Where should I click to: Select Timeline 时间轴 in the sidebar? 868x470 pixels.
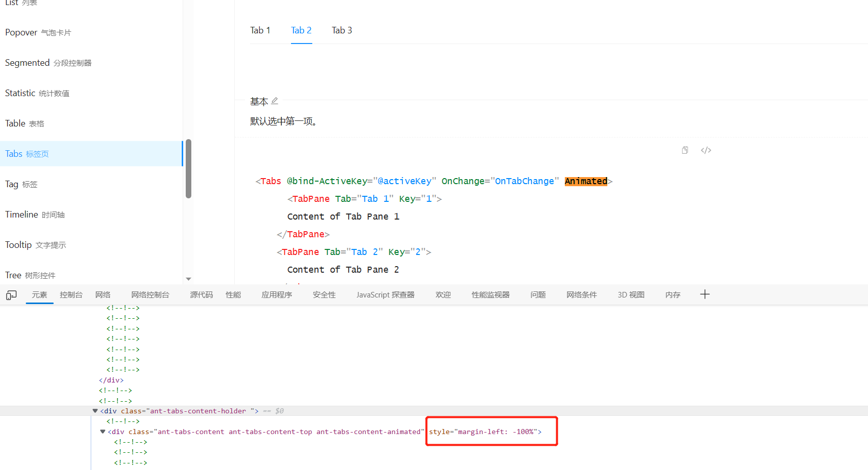point(34,214)
